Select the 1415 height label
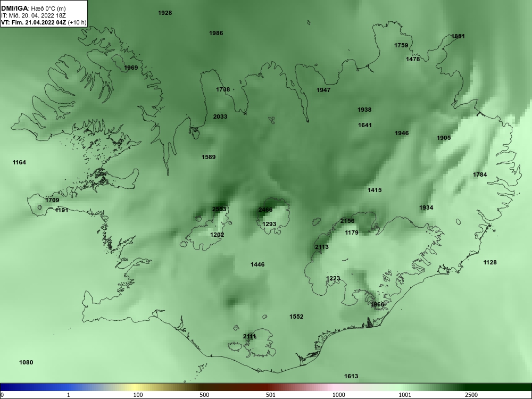Viewport: 532px width, 399px height. (375, 190)
